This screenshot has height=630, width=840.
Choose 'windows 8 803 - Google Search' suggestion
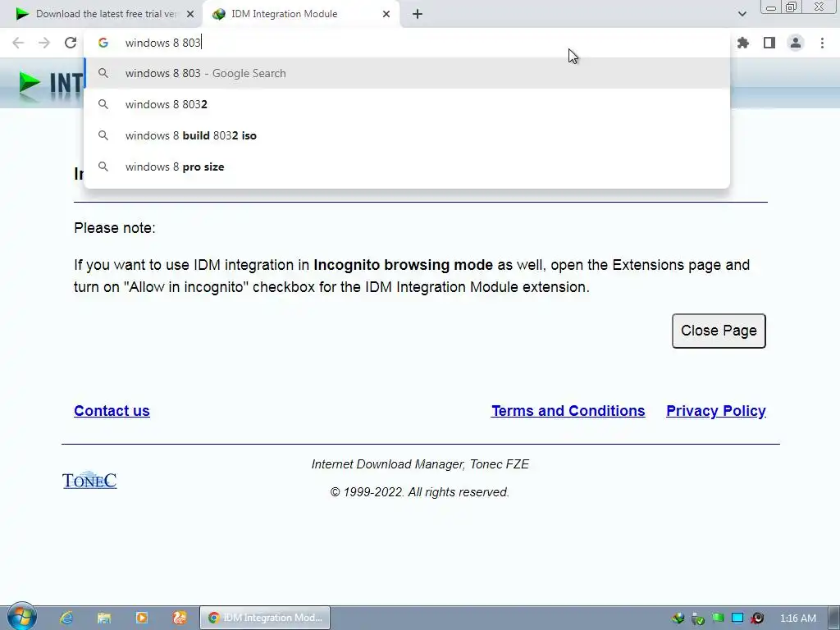tap(407, 73)
